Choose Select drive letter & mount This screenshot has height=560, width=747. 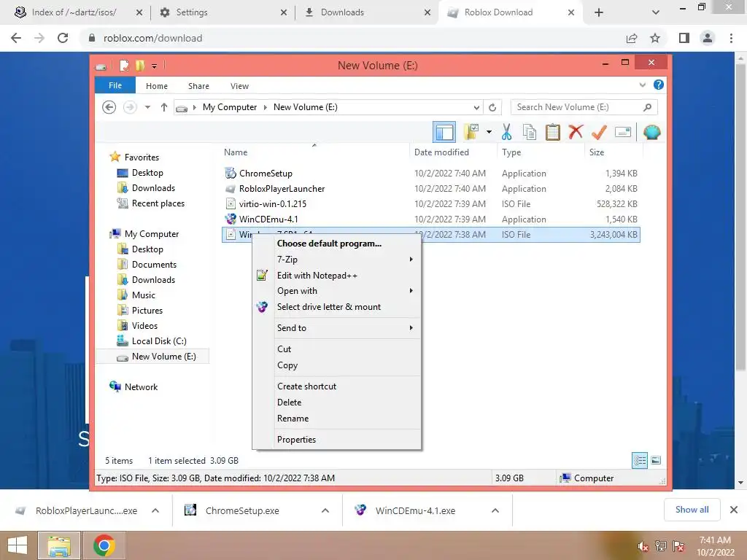pyautogui.click(x=336, y=307)
